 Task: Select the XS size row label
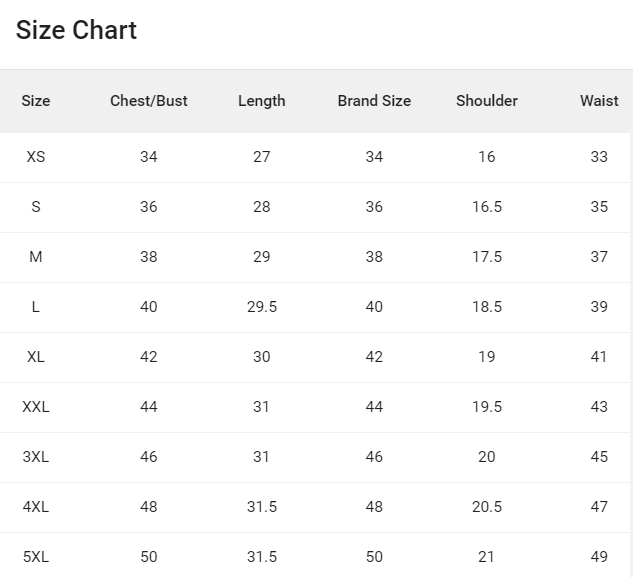tap(36, 157)
